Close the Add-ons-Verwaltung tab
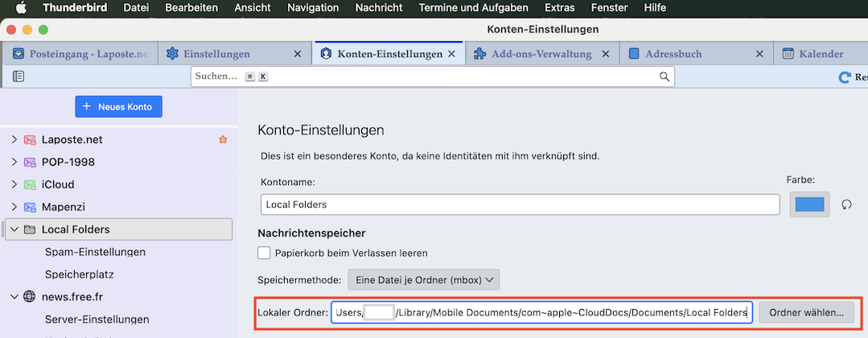Viewport: 868px width, 338px height. (x=606, y=54)
